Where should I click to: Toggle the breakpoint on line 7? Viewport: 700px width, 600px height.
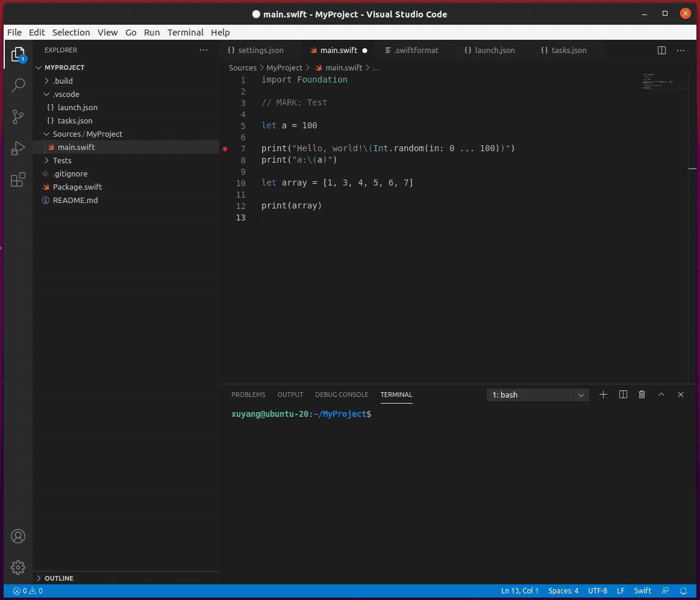click(x=225, y=149)
